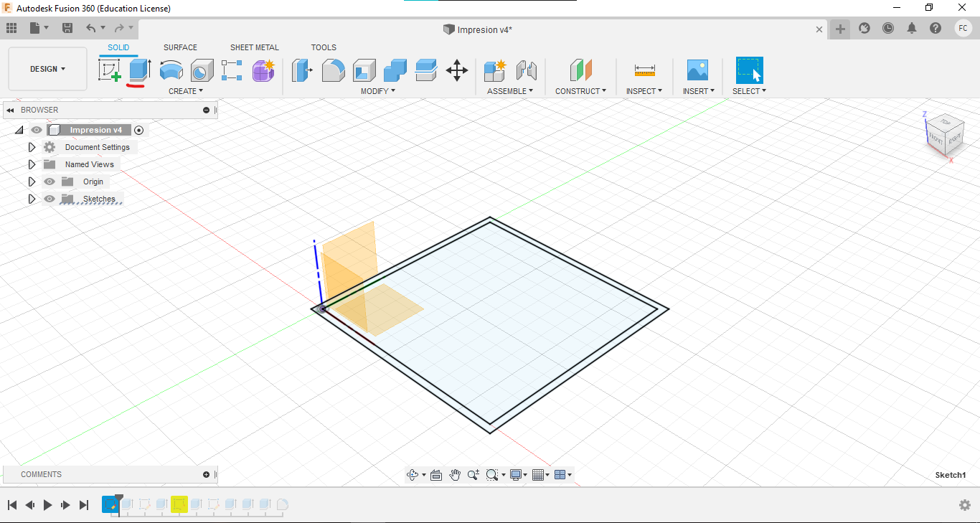Expand the Named Views node

pos(32,164)
